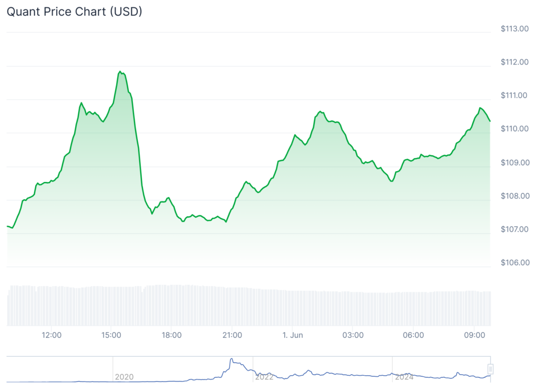Click the 2024 label in navigator
The height and width of the screenshot is (392, 538).
403,377
